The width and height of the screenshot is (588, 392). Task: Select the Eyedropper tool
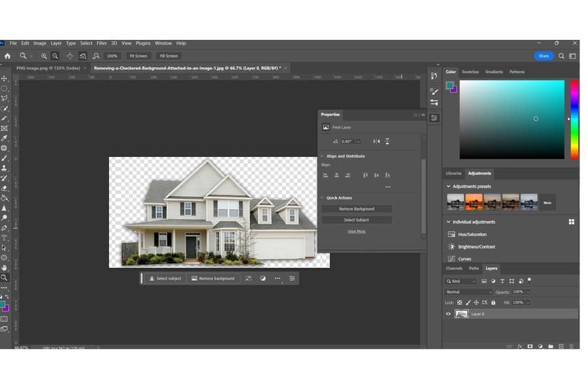point(5,138)
